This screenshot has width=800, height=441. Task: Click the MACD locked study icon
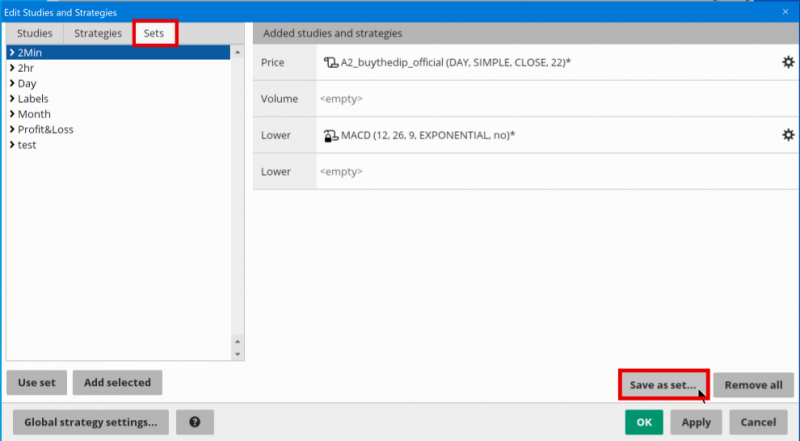pos(330,135)
